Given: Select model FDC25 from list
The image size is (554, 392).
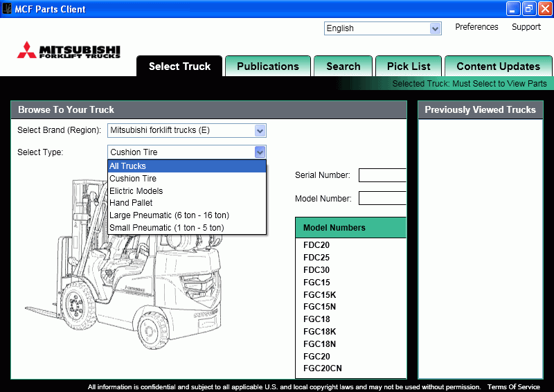Looking at the screenshot, I should [316, 258].
